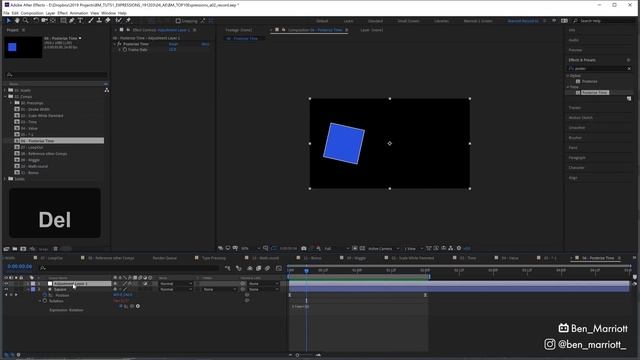640x360 pixels.
Task: Toggle the Frame Rate stopwatch
Action: [x=125, y=50]
